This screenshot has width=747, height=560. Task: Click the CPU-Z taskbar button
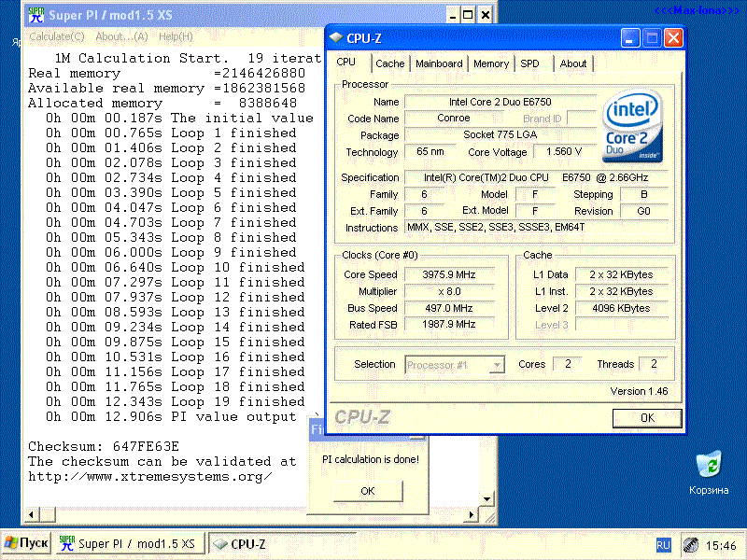tap(282, 544)
